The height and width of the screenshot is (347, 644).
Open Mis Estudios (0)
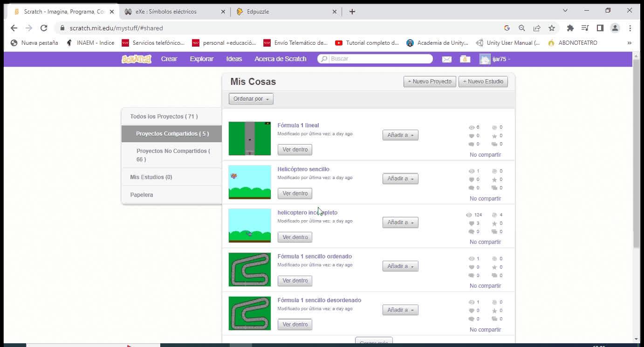click(x=171, y=177)
